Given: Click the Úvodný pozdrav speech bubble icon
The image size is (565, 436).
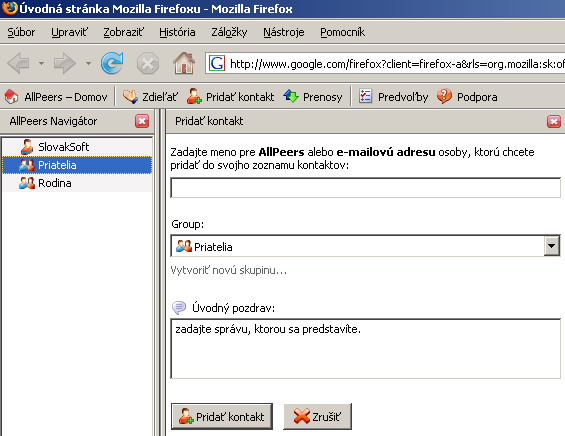Looking at the screenshot, I should point(179,307).
